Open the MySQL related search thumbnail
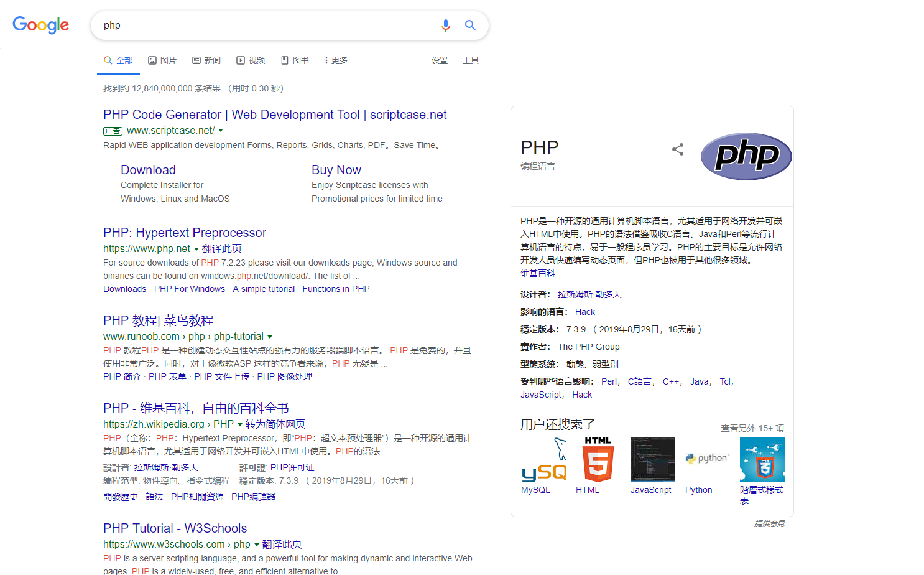Image resolution: width=924 pixels, height=575 pixels. tap(543, 460)
